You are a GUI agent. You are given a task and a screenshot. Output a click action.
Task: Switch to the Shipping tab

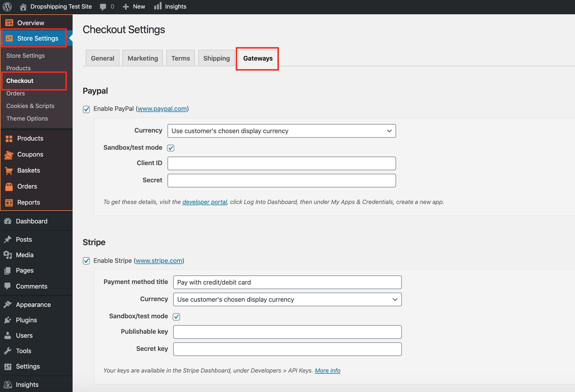[x=216, y=58]
